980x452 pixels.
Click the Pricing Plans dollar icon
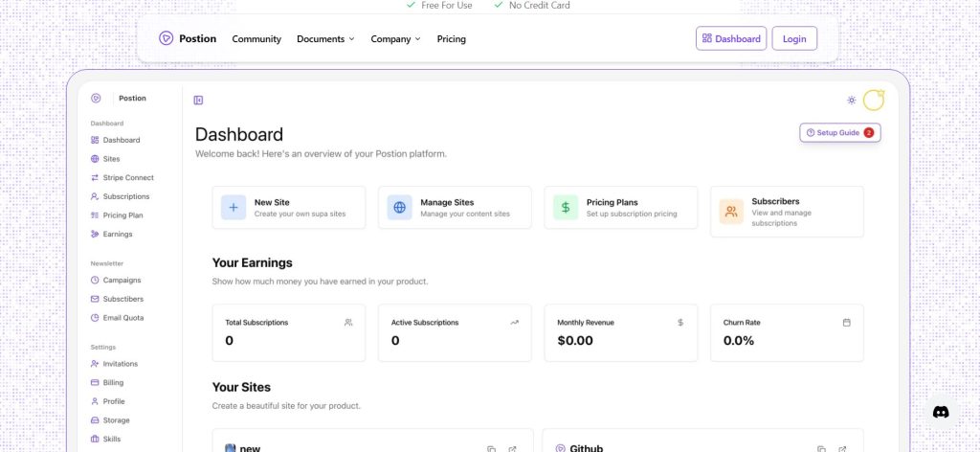point(566,208)
